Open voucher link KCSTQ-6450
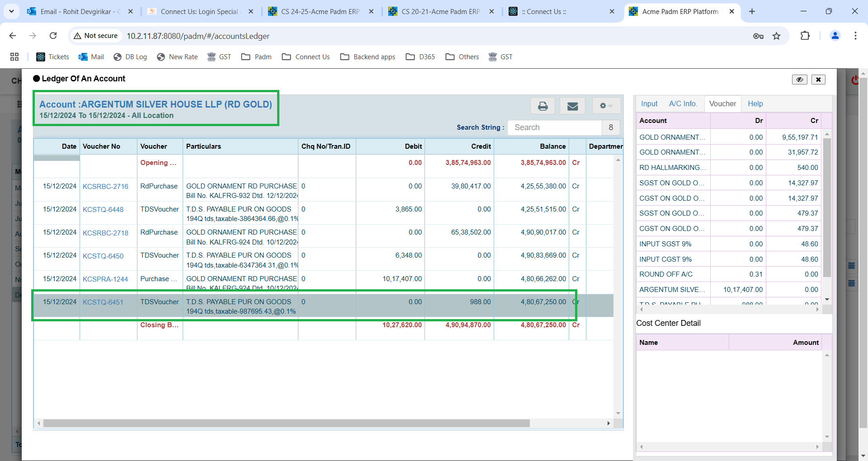The height and width of the screenshot is (461, 868). click(103, 256)
